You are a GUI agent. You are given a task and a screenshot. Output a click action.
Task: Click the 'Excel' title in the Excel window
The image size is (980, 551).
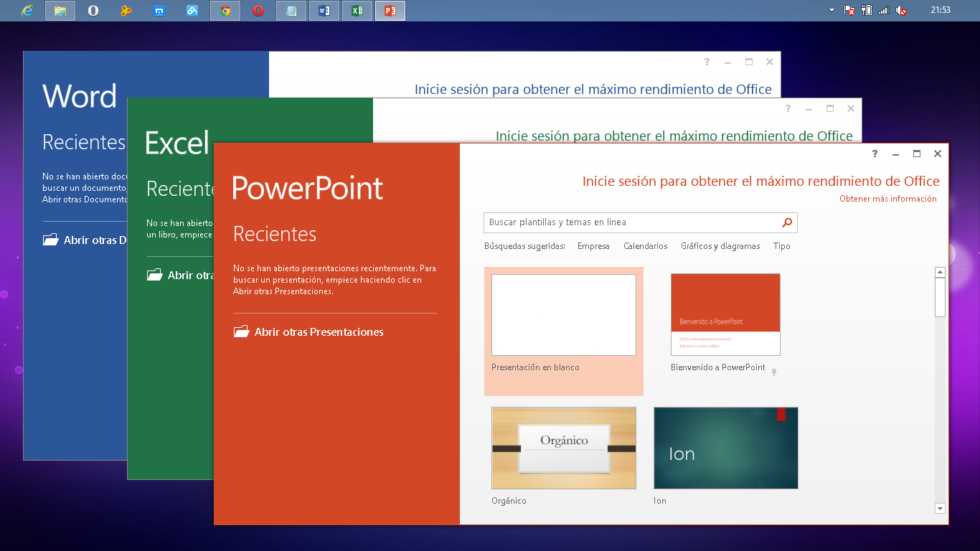(177, 142)
